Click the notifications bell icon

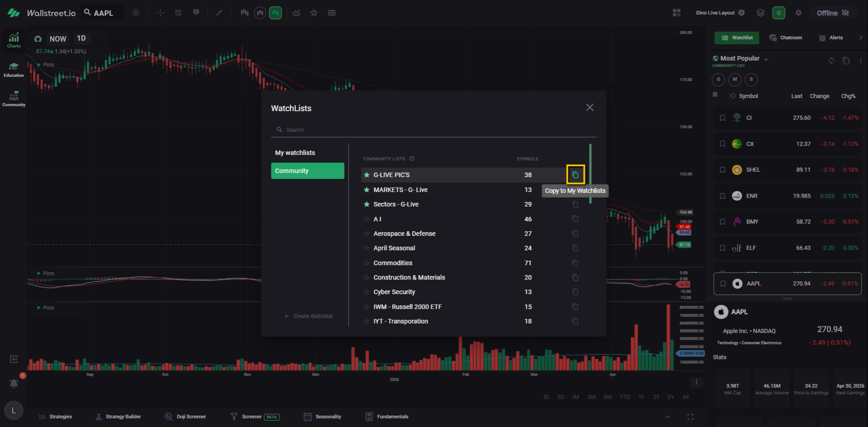(x=14, y=384)
